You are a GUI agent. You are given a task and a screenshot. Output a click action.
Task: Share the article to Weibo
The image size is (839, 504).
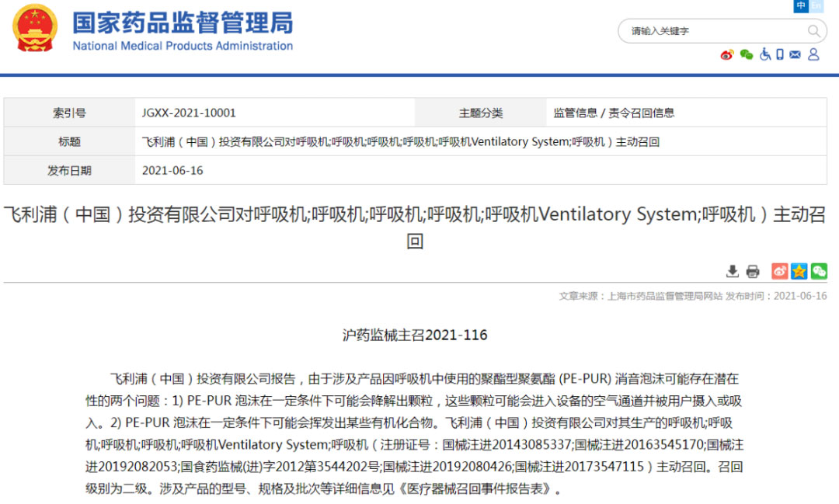[779, 271]
